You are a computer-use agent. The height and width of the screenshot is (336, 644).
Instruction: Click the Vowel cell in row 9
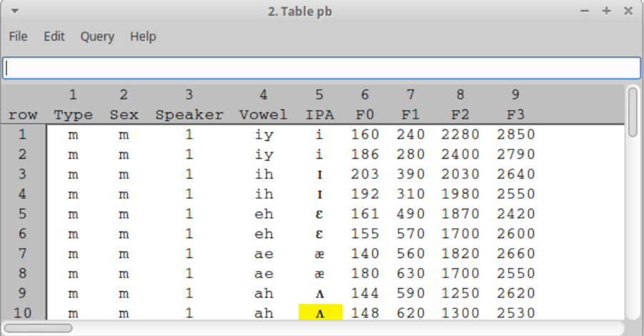click(264, 293)
